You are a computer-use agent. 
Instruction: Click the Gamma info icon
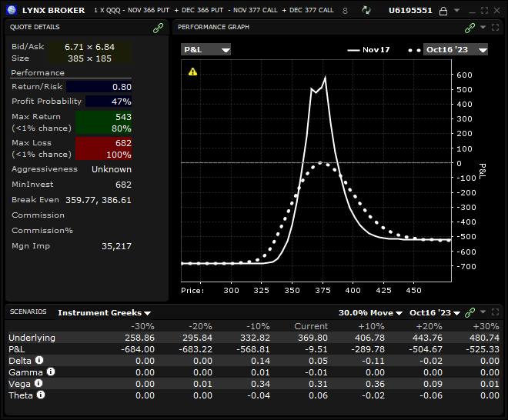51,372
